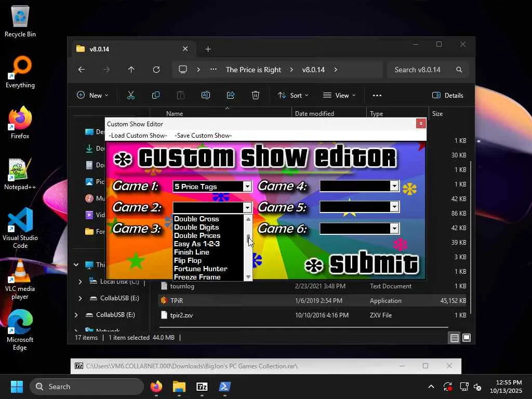Image resolution: width=532 pixels, height=399 pixels.
Task: Open the New dropdown in Explorer
Action: (92, 96)
